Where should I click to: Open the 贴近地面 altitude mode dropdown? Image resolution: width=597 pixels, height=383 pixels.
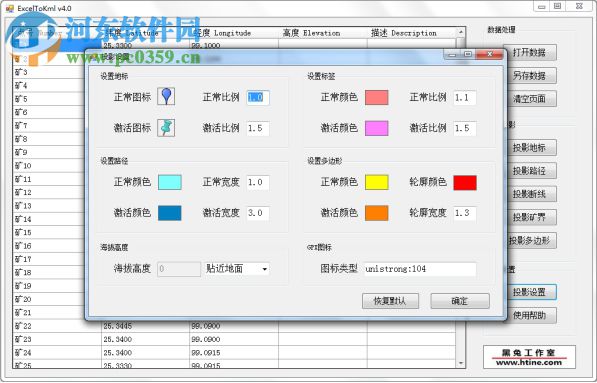coord(264,269)
